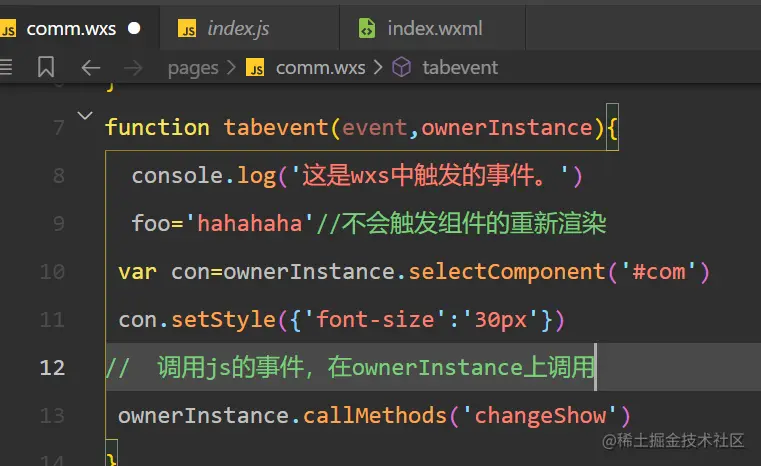Click comment '//不会触发组件的重新渲染'
This screenshot has height=466, width=761.
point(461,224)
